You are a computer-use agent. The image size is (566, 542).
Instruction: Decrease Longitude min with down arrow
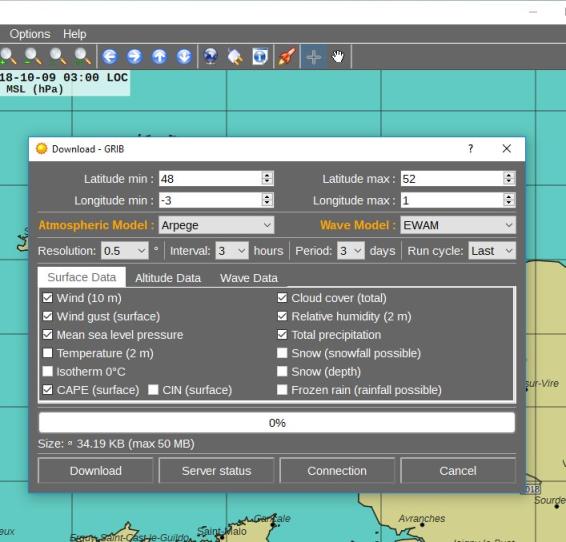(x=267, y=203)
